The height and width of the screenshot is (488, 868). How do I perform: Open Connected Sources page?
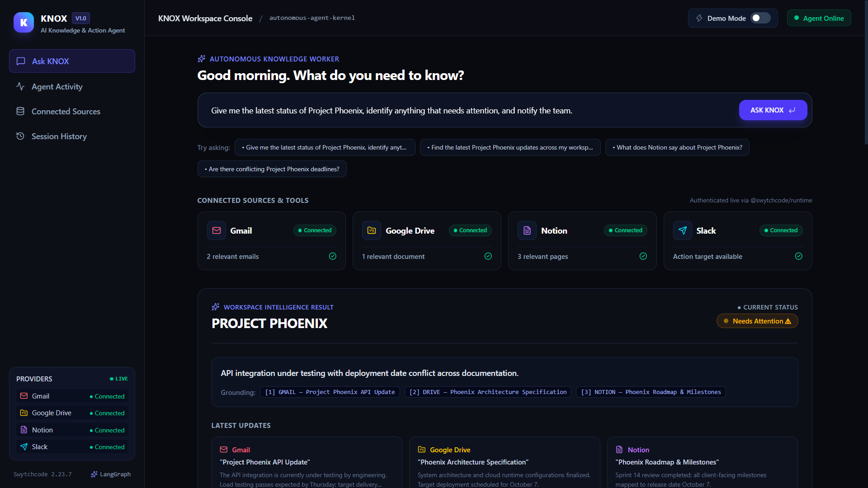click(72, 111)
